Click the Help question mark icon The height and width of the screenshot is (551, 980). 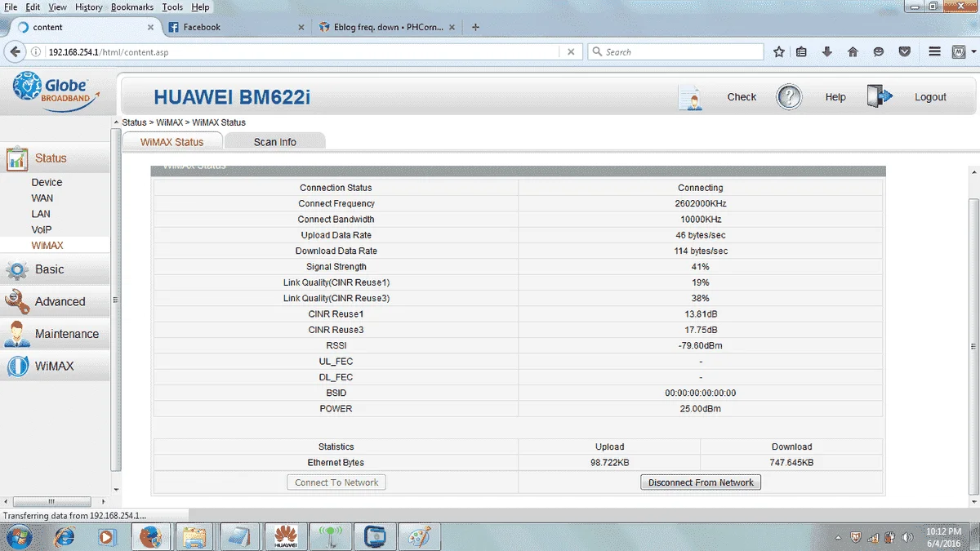(x=789, y=97)
